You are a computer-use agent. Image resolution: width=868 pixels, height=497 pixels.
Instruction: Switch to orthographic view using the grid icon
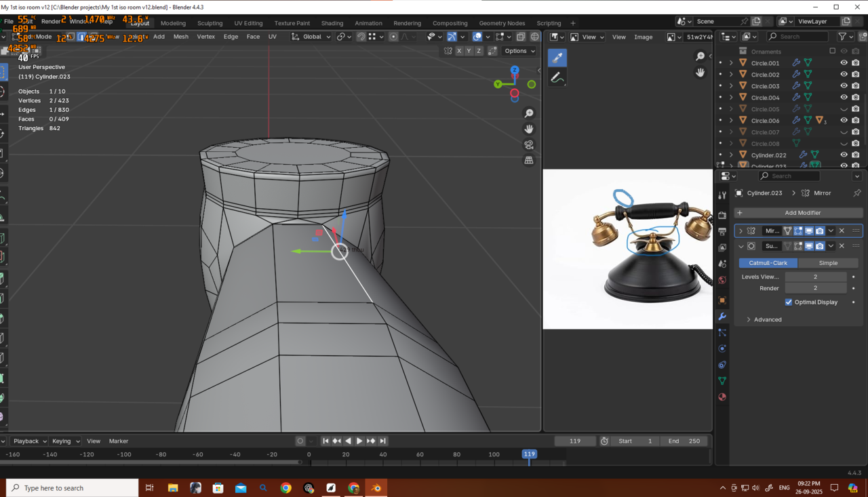529,160
